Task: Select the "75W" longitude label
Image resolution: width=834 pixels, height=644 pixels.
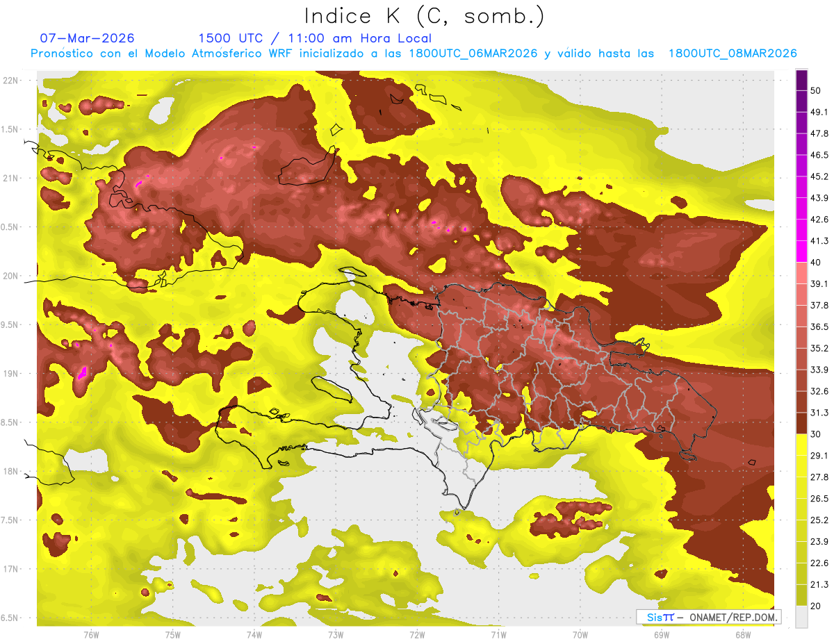Action: [173, 635]
